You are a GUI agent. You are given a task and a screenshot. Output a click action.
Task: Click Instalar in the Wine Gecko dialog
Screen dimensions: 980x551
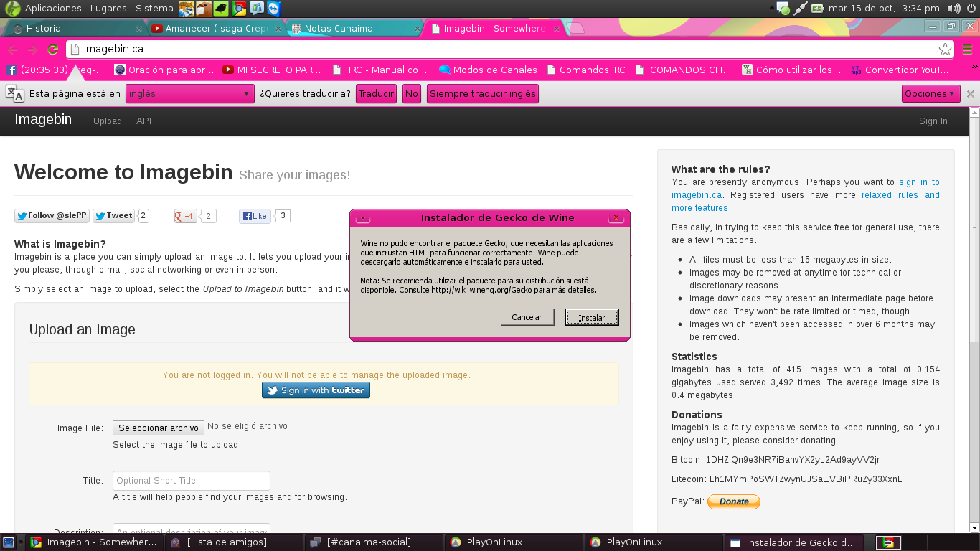[592, 317]
